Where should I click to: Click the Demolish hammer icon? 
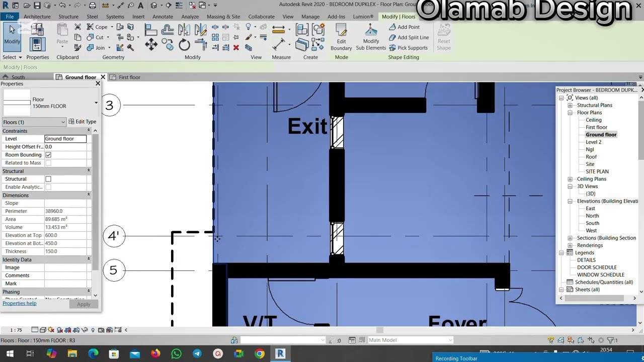pyautogui.click(x=130, y=48)
